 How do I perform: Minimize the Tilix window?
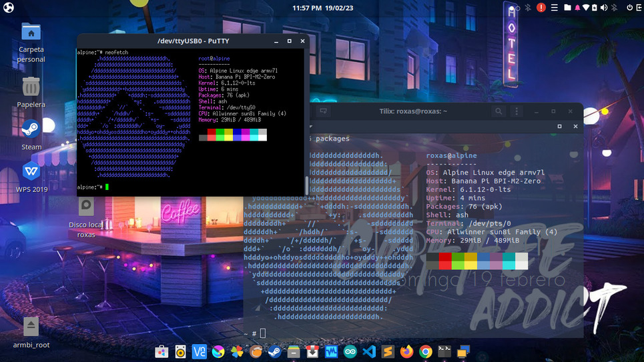537,111
